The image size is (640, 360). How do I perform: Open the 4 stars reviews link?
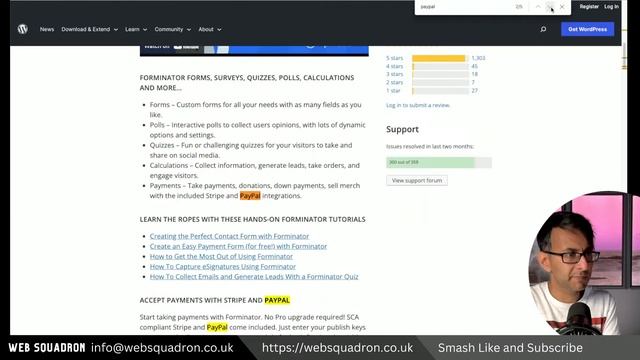coord(394,66)
